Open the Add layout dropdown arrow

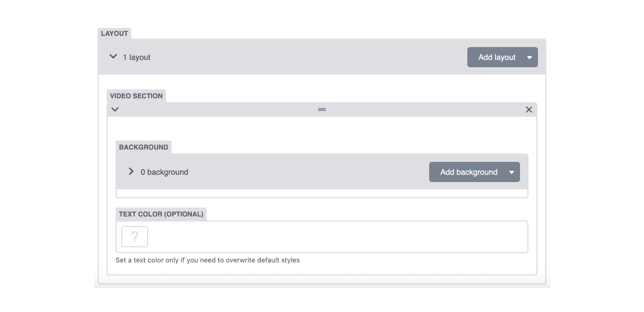(530, 57)
